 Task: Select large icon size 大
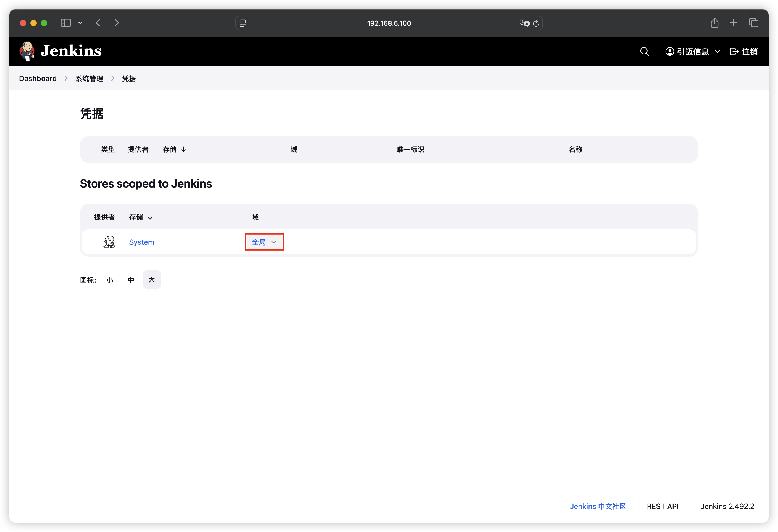(x=152, y=280)
